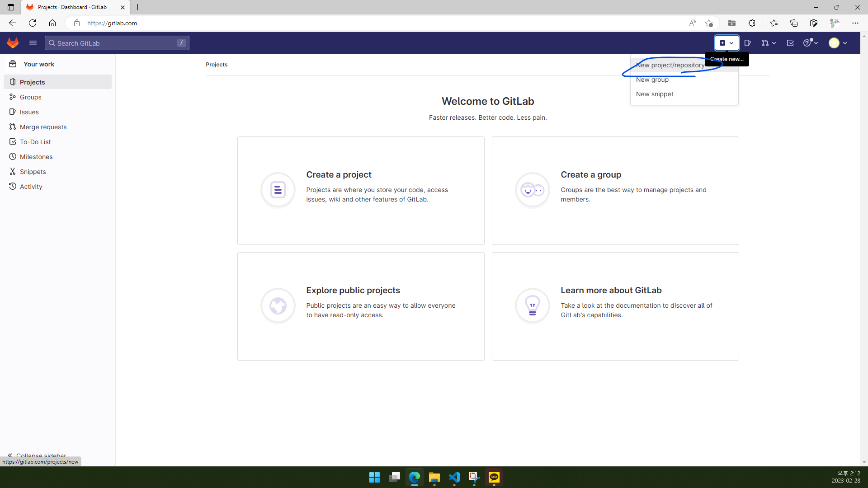This screenshot has width=868, height=488.
Task: Go back in the browser
Action: [x=12, y=23]
